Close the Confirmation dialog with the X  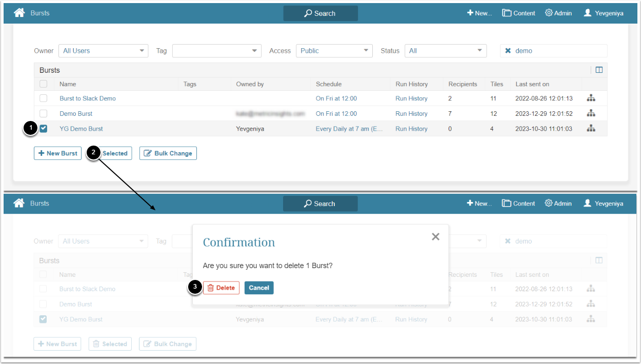[435, 236]
